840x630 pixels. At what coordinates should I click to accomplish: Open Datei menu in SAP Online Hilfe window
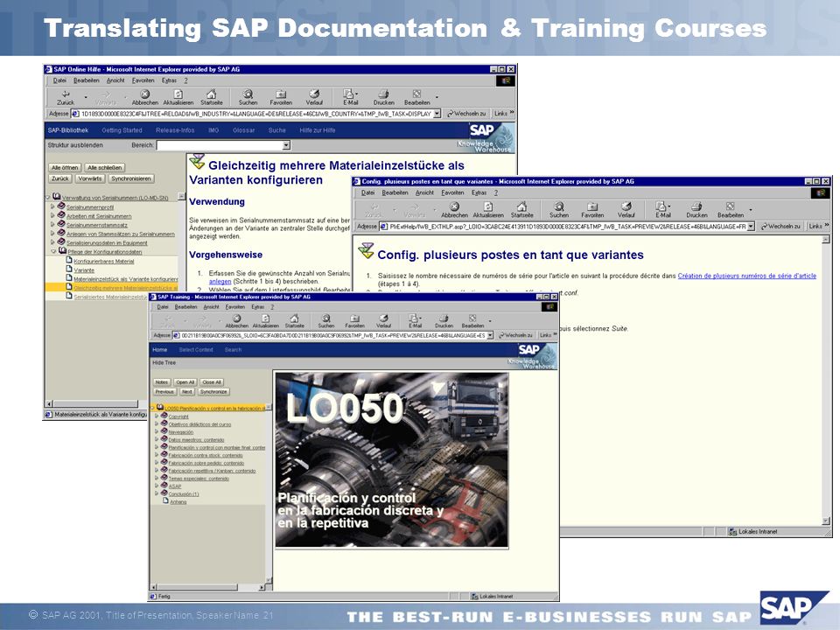[59, 80]
